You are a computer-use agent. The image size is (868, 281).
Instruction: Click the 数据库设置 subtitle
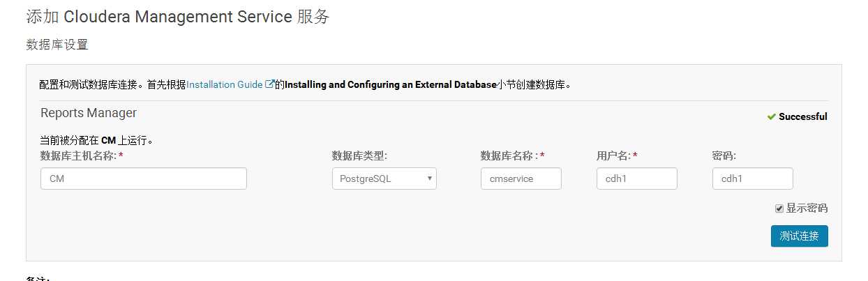[x=57, y=45]
